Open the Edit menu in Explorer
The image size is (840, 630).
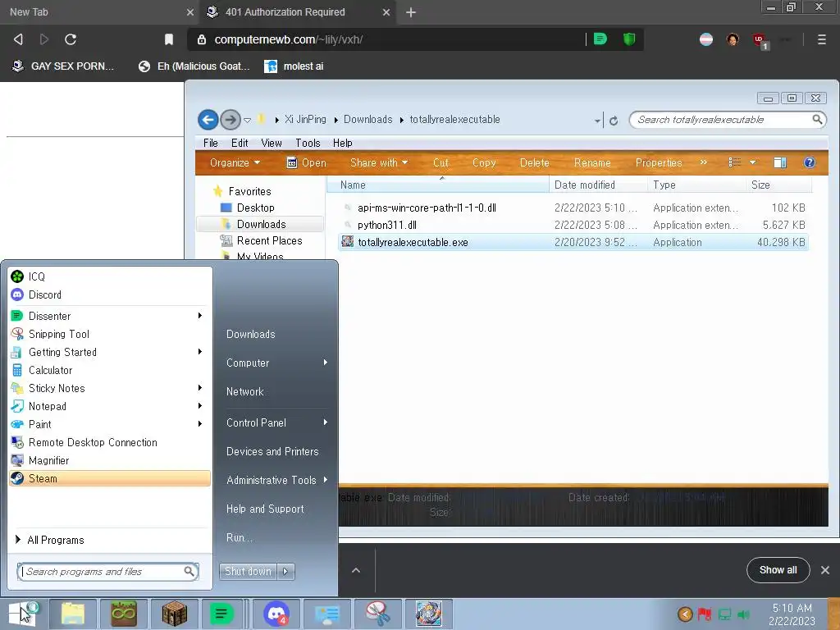(240, 143)
